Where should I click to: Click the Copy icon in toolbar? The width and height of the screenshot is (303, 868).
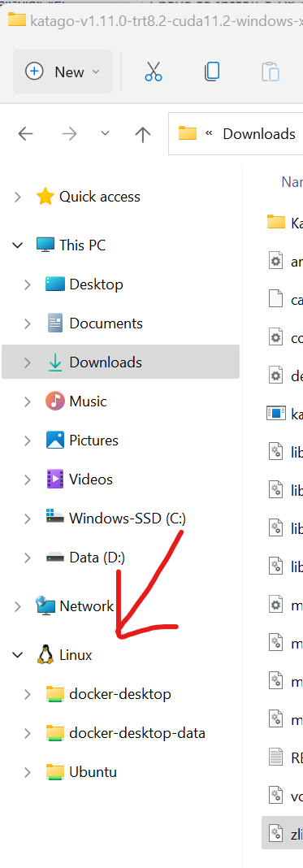pyautogui.click(x=212, y=72)
